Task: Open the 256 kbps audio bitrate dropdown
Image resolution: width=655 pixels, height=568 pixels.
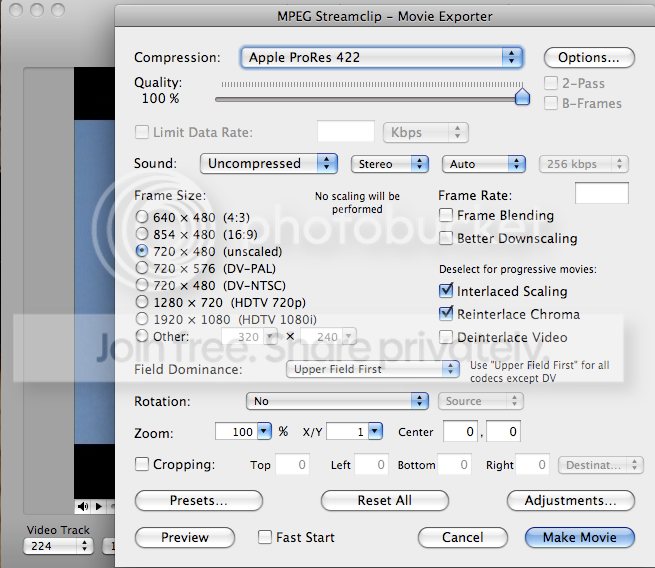Action: tap(584, 164)
